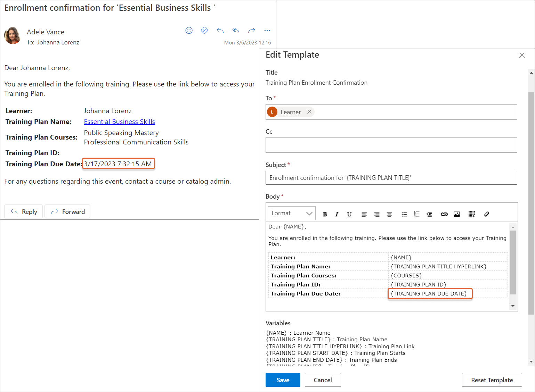Remove the Learner recipient chip

pos(309,112)
